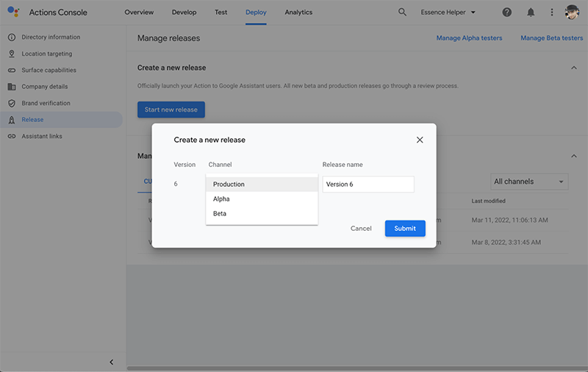Click the Last modified column header

pyautogui.click(x=488, y=201)
